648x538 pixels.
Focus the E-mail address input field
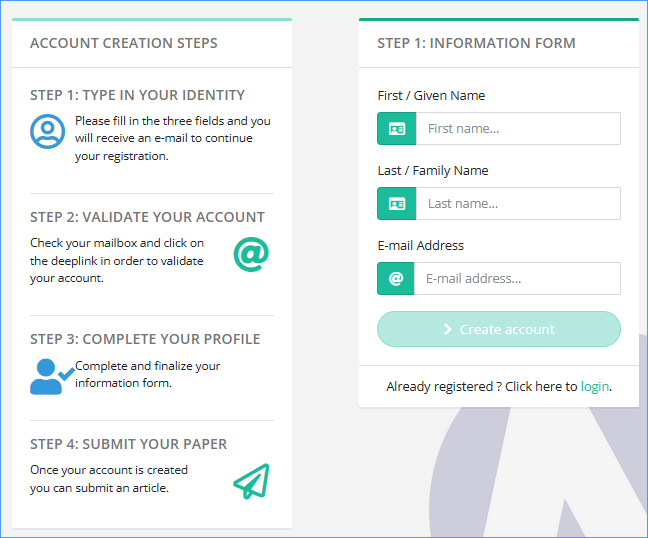tap(517, 279)
